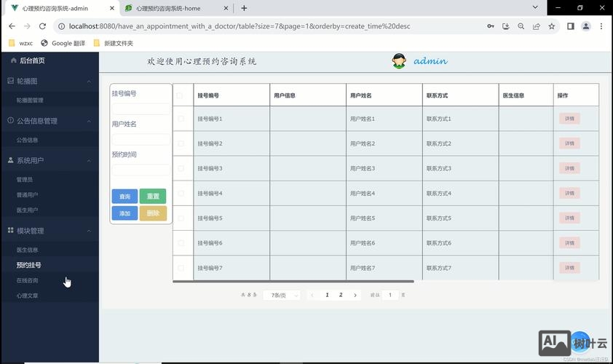Screen dimensions: 613x364
Task: Check the row checkbox for 挂号编号2
Action: coord(181,143)
